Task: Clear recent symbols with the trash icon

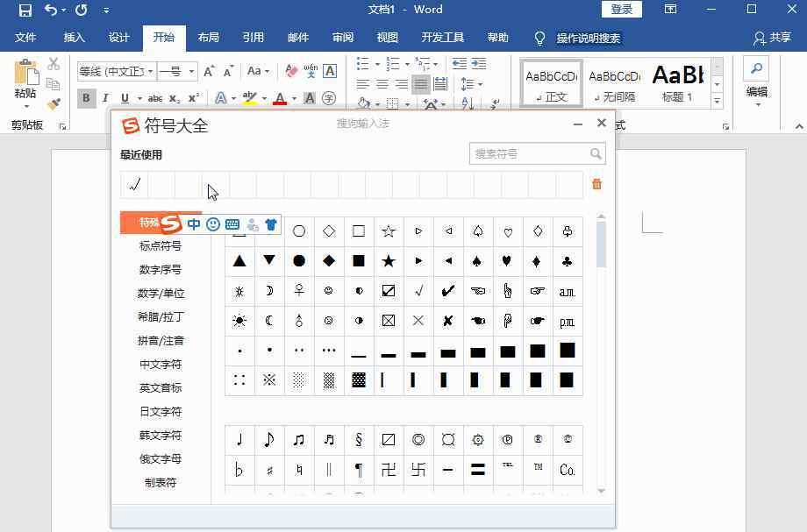Action: pos(596,184)
